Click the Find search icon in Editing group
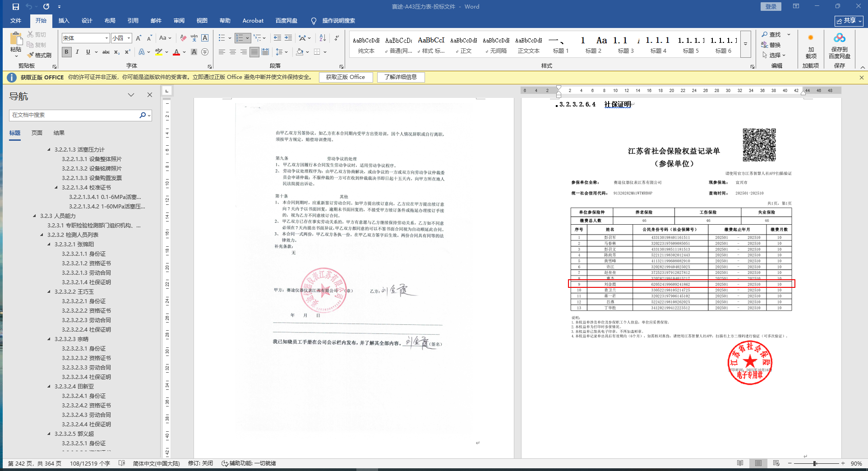Image resolution: width=868 pixels, height=471 pixels. (x=771, y=35)
